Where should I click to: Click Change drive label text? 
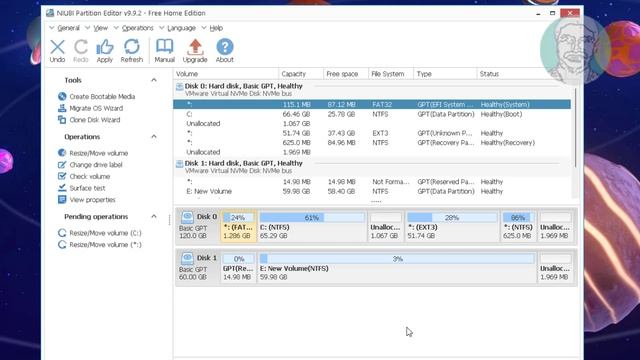pos(96,164)
